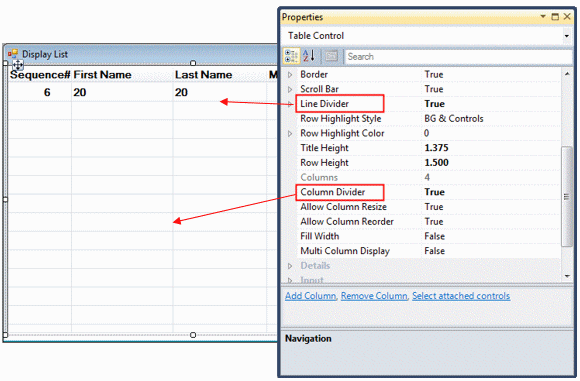580x381 pixels.
Task: Switch to categorized property view icon
Action: pyautogui.click(x=291, y=56)
